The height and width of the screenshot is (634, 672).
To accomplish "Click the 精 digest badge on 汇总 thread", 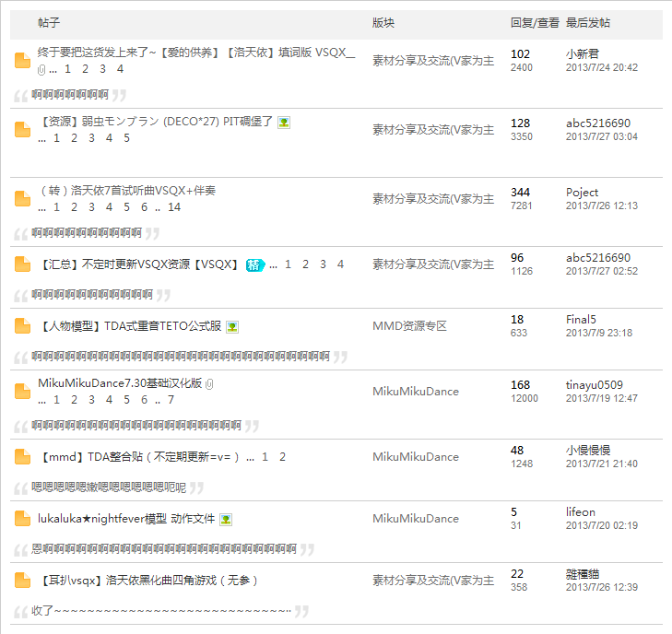I will (x=255, y=265).
